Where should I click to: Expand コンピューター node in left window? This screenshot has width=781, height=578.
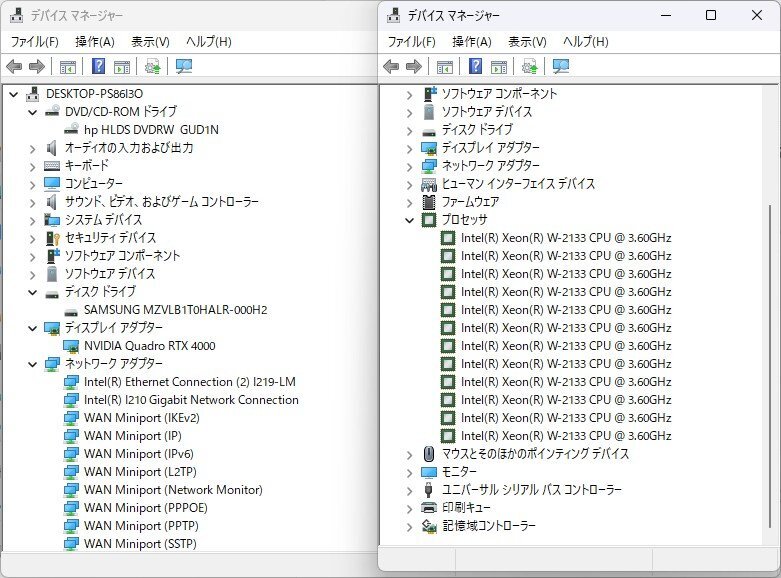click(32, 184)
